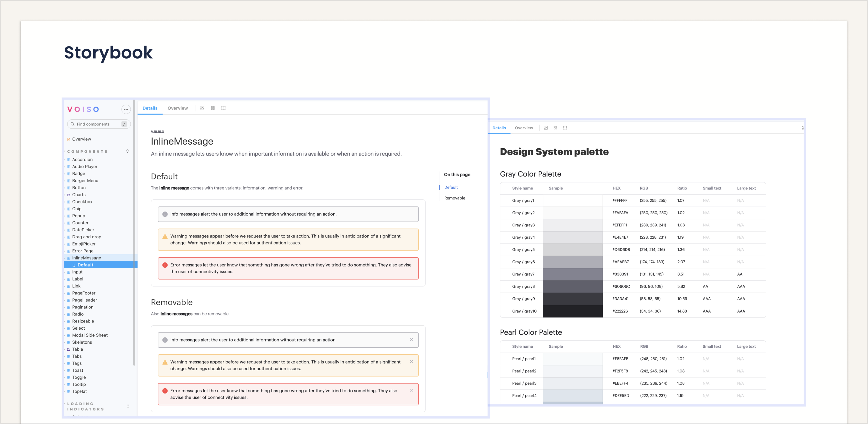
Task: Click the Table folder icon
Action: (68, 349)
